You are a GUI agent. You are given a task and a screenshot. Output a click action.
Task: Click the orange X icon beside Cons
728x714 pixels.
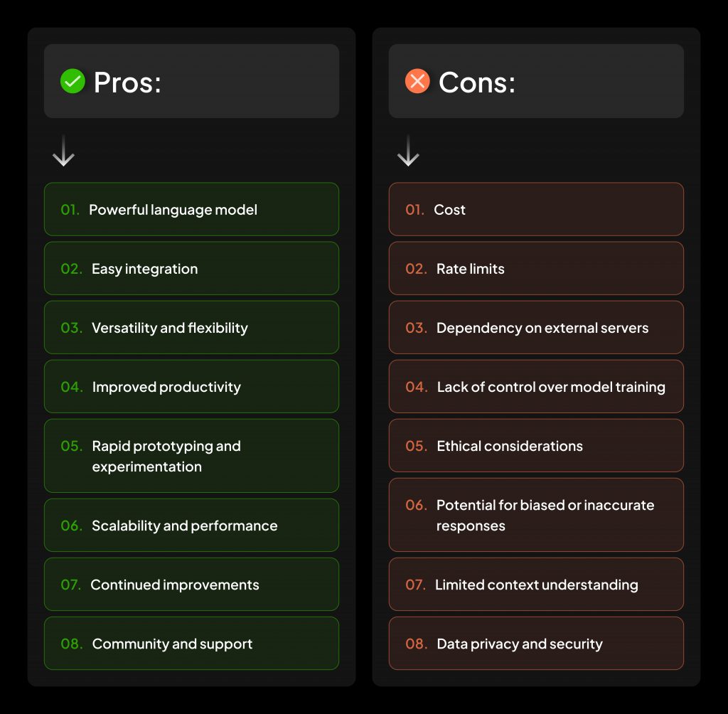[x=417, y=82]
